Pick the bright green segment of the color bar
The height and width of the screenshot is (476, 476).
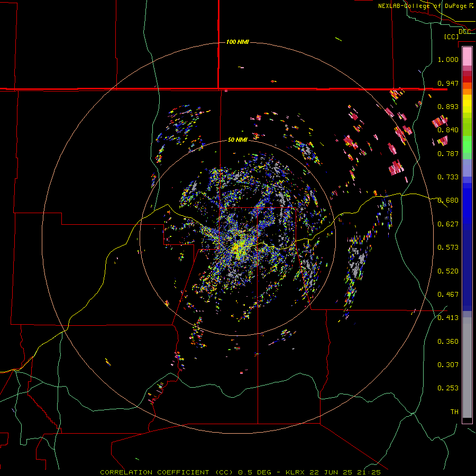click(x=467, y=145)
